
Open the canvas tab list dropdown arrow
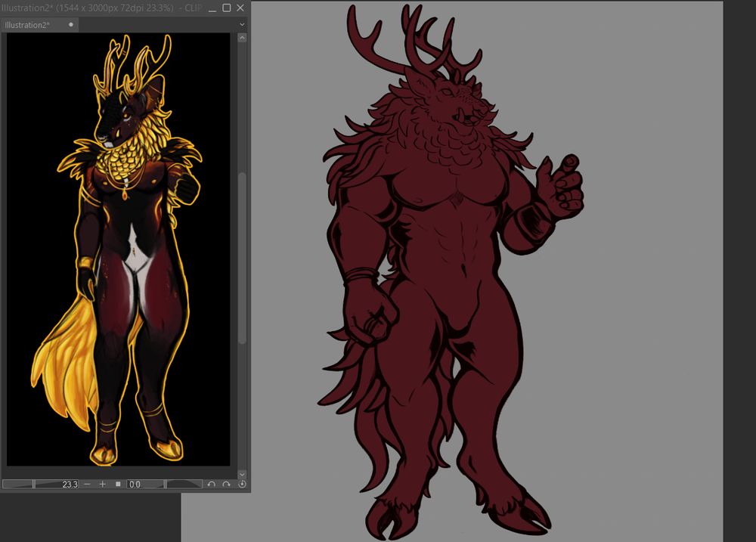(x=242, y=25)
